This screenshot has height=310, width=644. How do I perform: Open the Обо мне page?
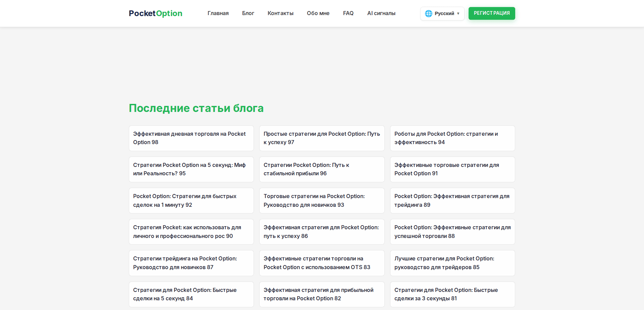coord(318,13)
